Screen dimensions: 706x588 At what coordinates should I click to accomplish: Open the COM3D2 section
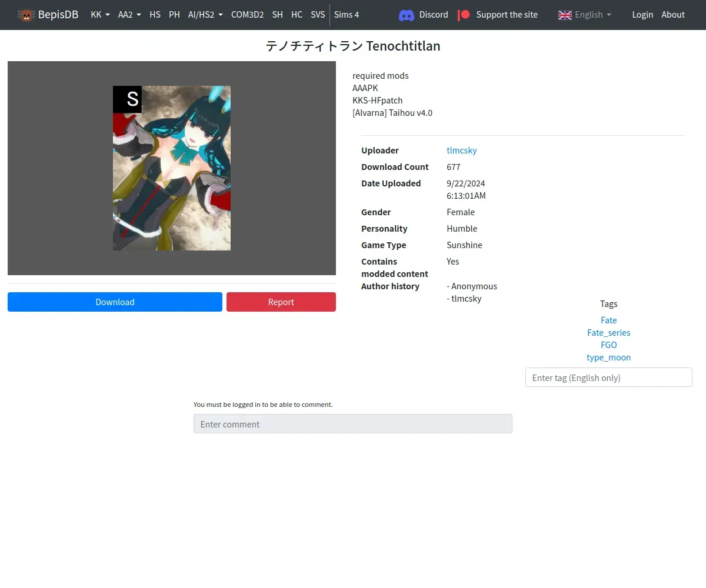click(x=247, y=15)
